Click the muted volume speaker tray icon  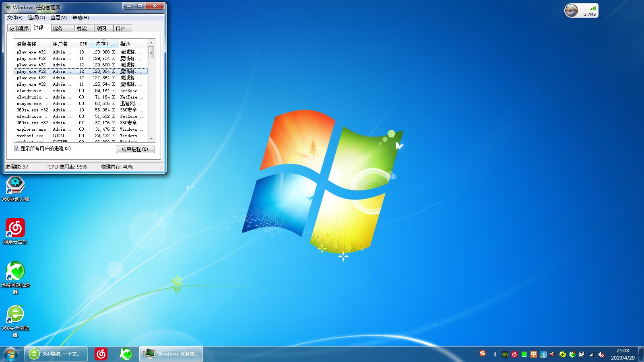(601, 354)
